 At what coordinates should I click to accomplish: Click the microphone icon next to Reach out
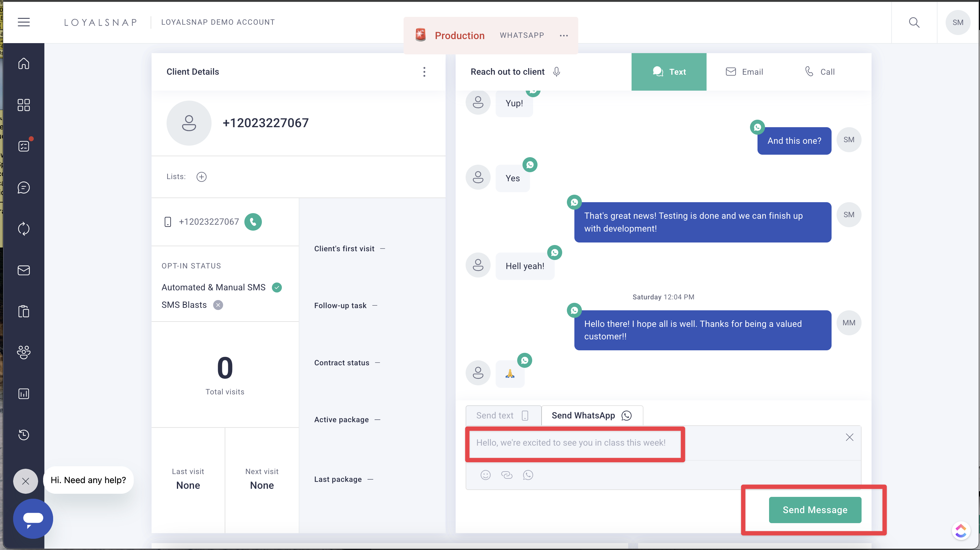pyautogui.click(x=556, y=72)
